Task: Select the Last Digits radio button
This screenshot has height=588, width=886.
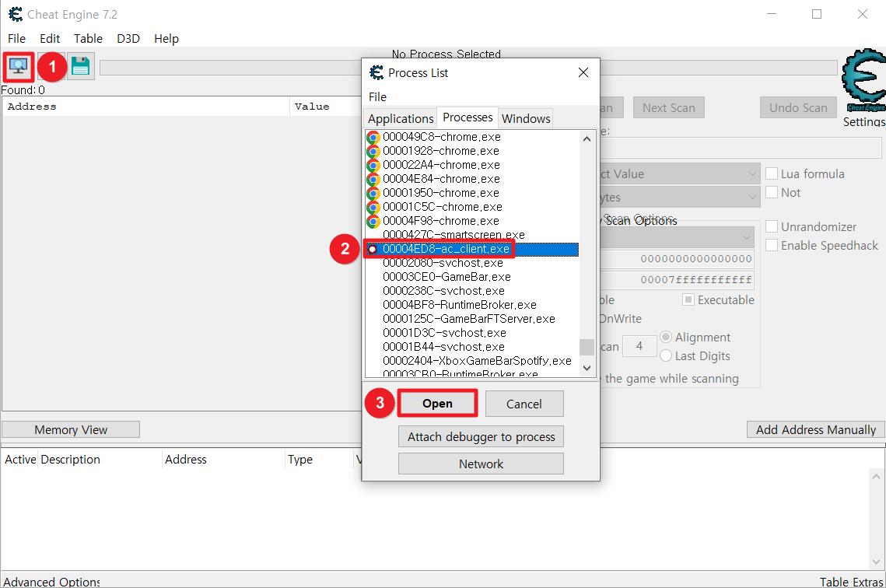Action: click(x=666, y=355)
